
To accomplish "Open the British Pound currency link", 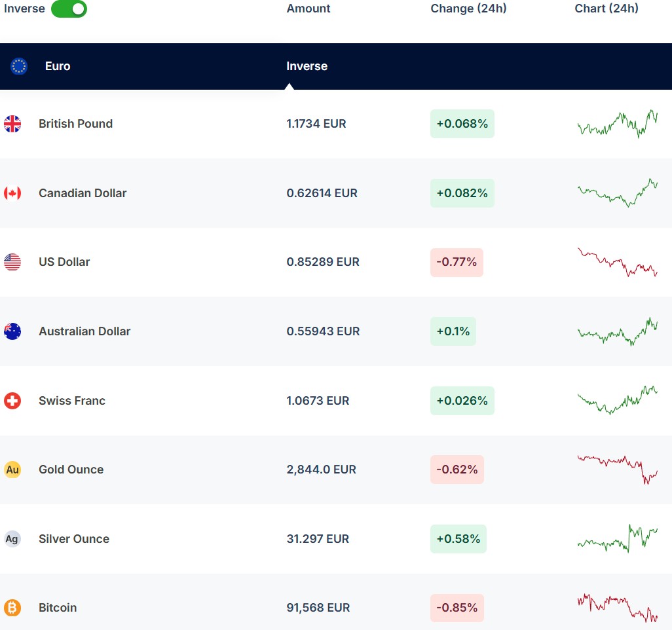I will click(x=75, y=124).
